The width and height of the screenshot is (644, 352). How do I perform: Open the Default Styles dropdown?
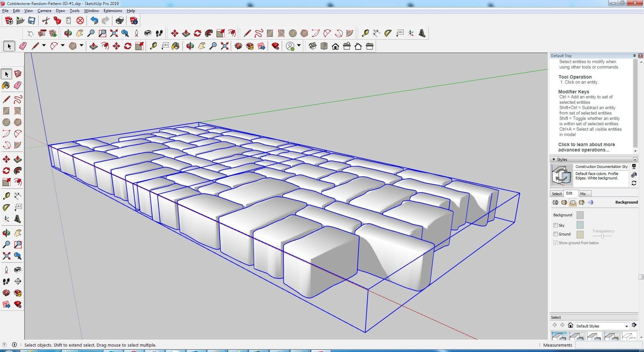pyautogui.click(x=626, y=326)
